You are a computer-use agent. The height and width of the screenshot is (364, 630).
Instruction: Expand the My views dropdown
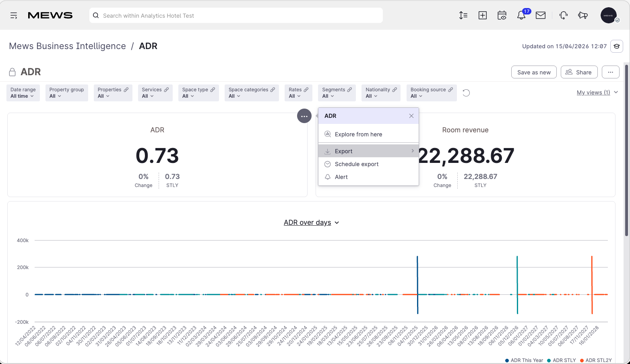pyautogui.click(x=597, y=93)
